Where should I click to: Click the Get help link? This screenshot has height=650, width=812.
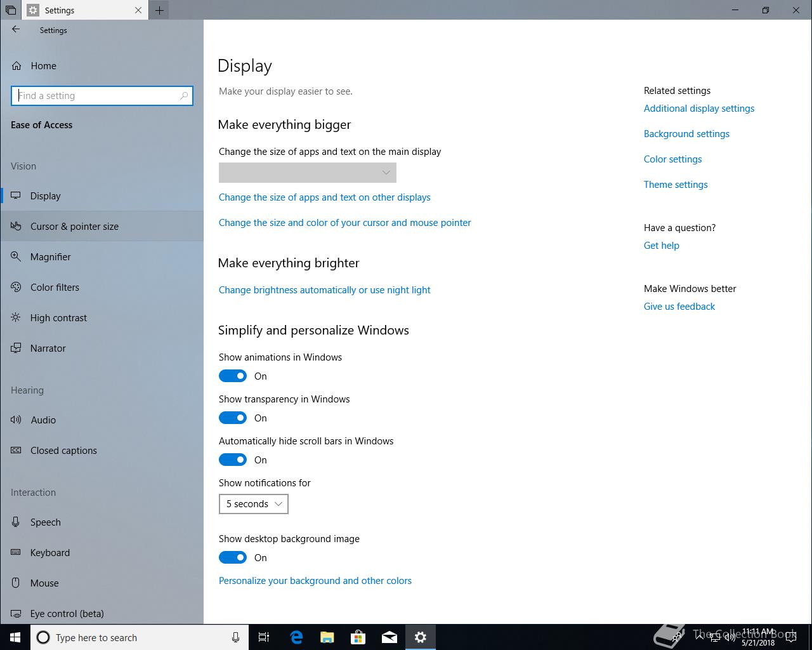[x=661, y=246]
